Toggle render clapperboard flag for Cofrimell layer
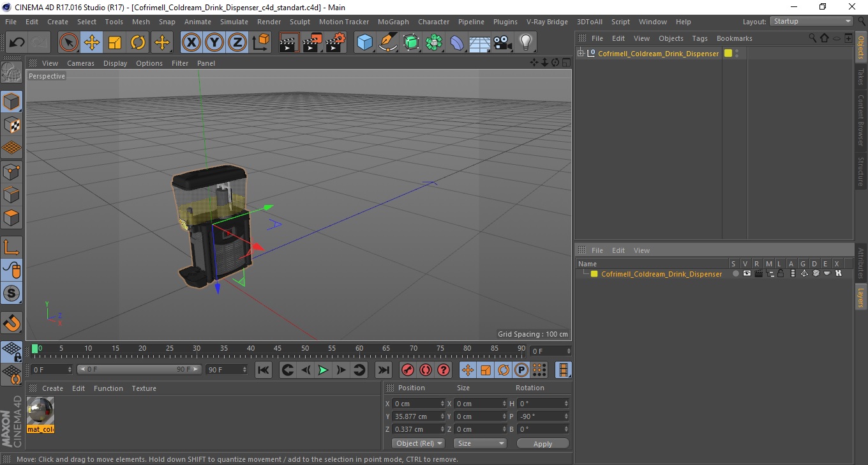Image resolution: width=868 pixels, height=465 pixels. 758,273
